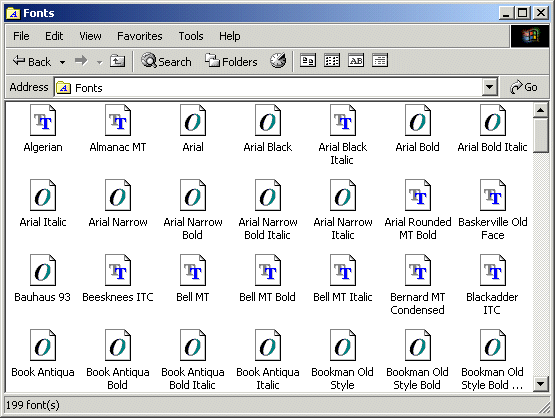Select Arial Rounded MT Bold font icon

(418, 195)
